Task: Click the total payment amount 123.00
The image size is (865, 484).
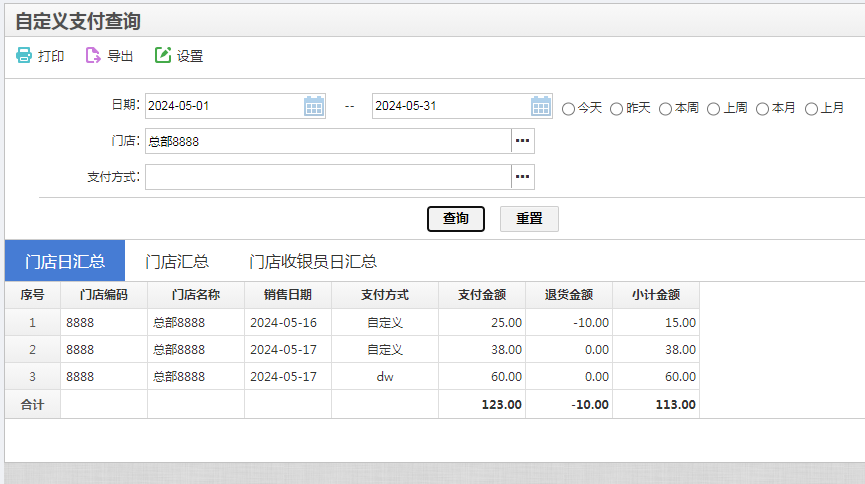Action: [482, 405]
